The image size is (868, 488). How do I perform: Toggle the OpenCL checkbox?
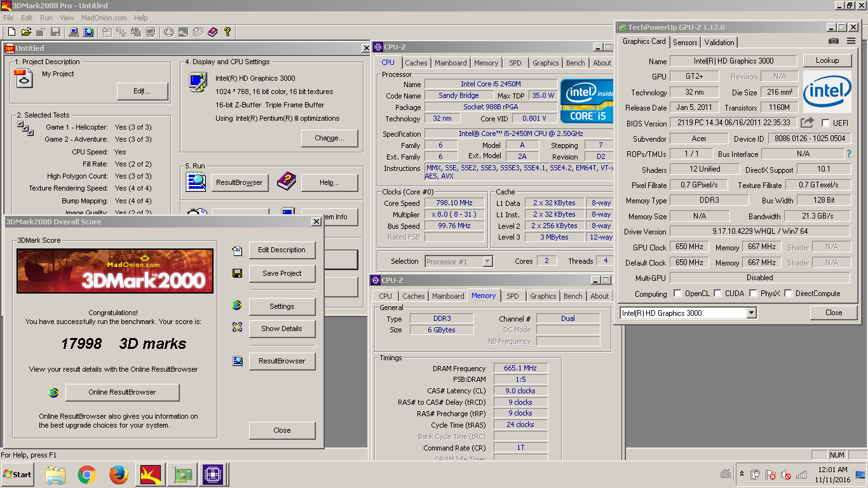(677, 294)
